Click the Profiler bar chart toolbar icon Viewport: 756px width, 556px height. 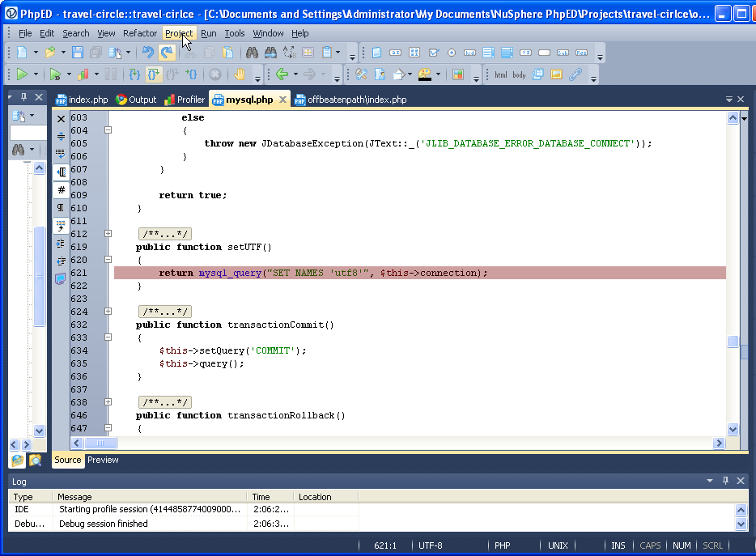point(82,74)
